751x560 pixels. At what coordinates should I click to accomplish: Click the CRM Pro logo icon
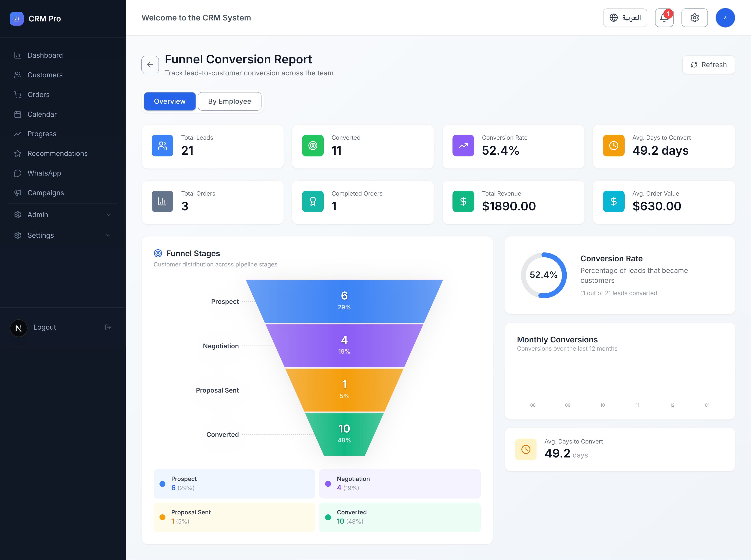(x=17, y=19)
